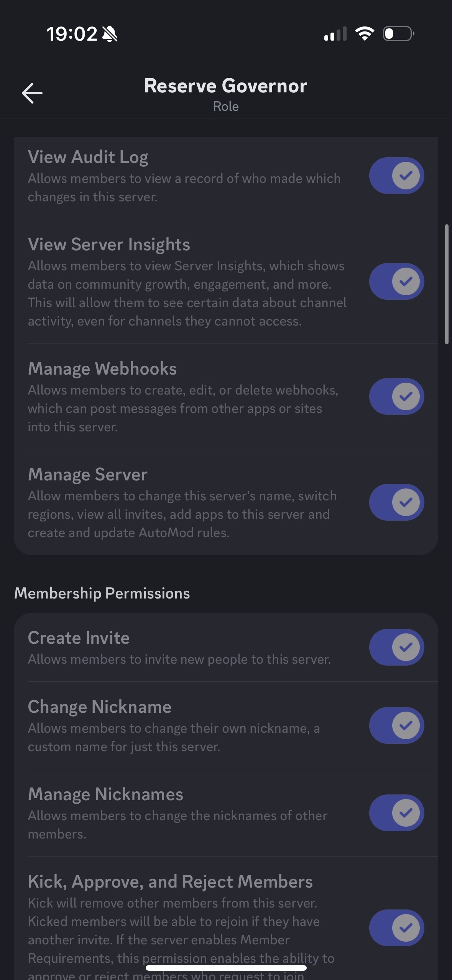The image size is (452, 980).
Task: Disable the Manage Nicknames switch
Action: 396,813
